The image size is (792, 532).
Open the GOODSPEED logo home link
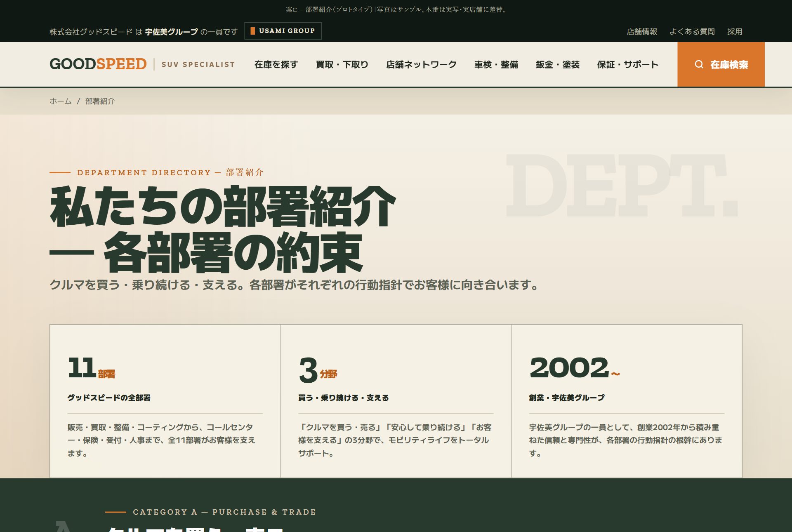[x=98, y=64]
